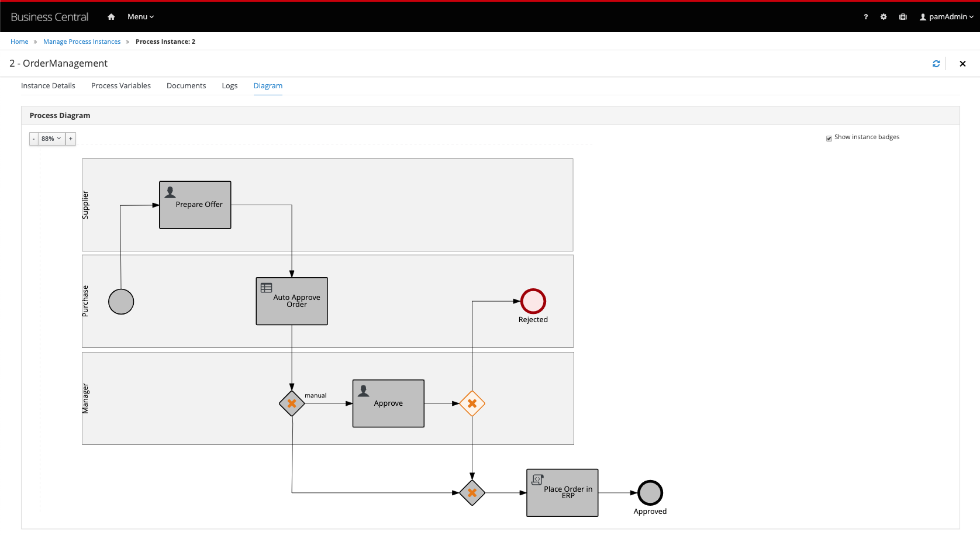Click the gateway before Place Order in ERP
The image size is (980, 535).
point(472,493)
